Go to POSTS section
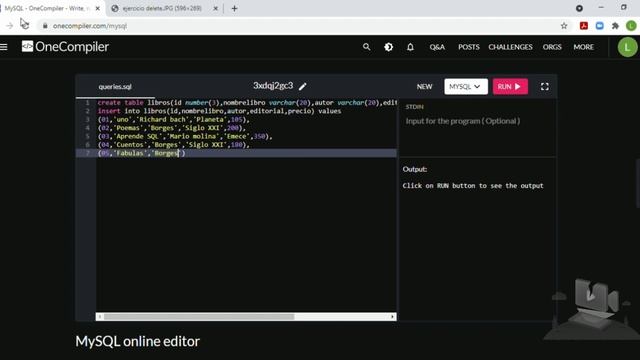 [x=469, y=47]
